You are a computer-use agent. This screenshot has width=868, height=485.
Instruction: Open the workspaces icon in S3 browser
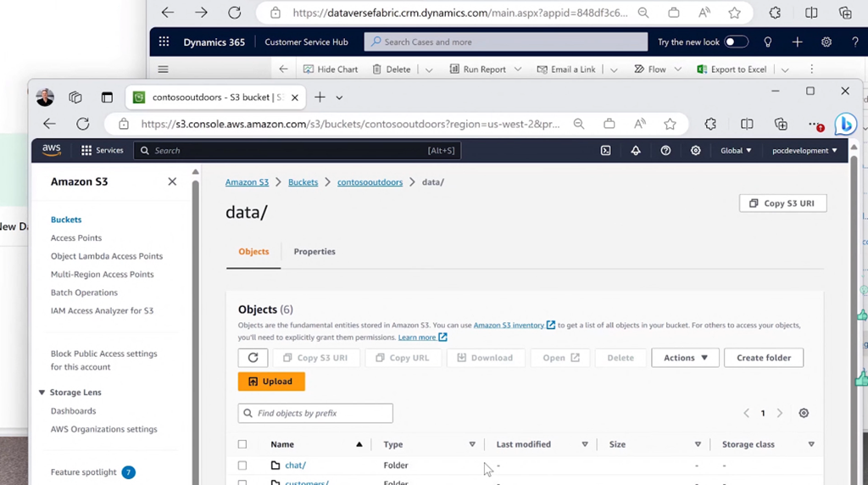pos(75,98)
